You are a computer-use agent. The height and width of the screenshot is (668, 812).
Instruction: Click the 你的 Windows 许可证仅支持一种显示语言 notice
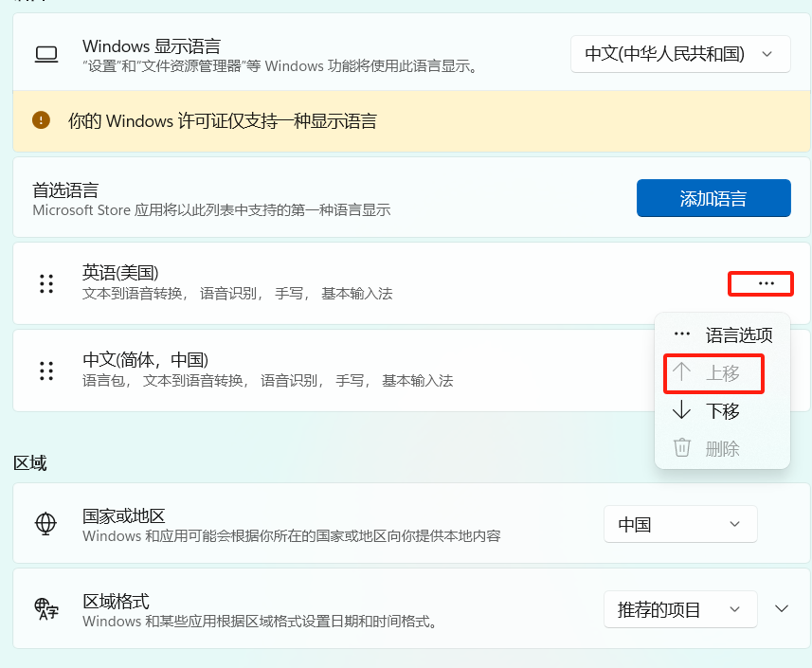(x=222, y=121)
